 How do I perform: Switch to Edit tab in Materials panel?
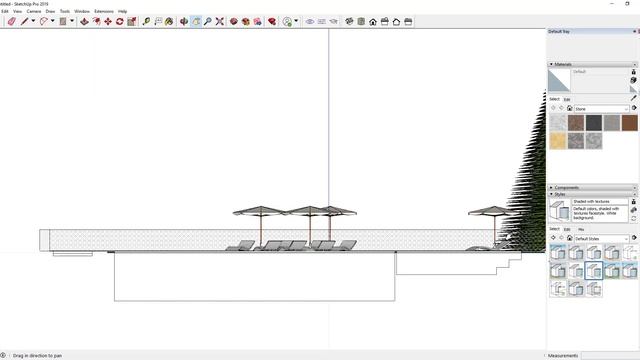[567, 99]
